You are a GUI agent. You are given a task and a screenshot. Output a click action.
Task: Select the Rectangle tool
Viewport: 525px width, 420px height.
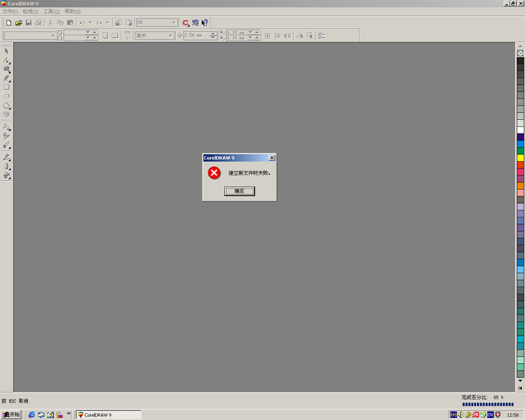pos(7,88)
